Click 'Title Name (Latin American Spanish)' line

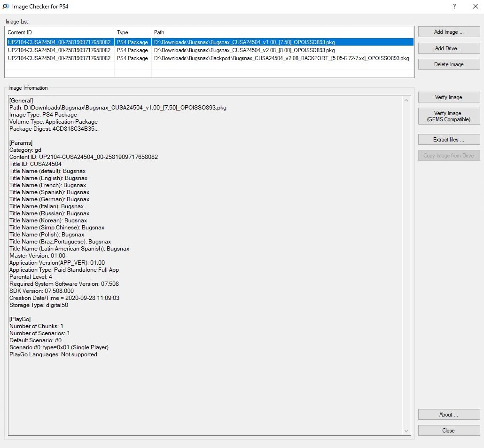[70, 249]
